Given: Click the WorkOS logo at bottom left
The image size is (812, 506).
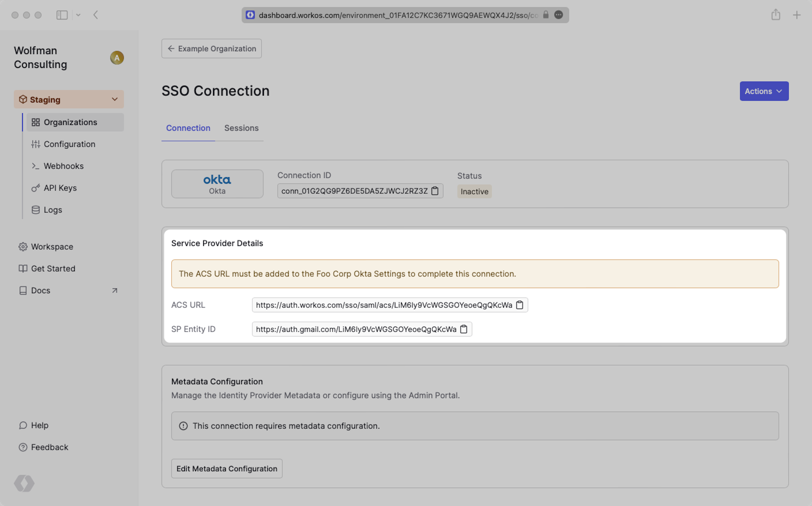Looking at the screenshot, I should tap(24, 483).
